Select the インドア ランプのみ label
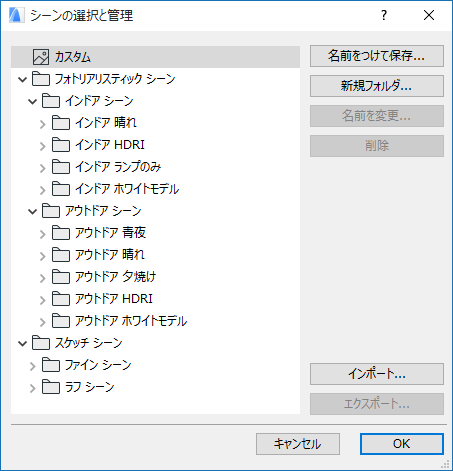The height and width of the screenshot is (471, 453). [118, 167]
